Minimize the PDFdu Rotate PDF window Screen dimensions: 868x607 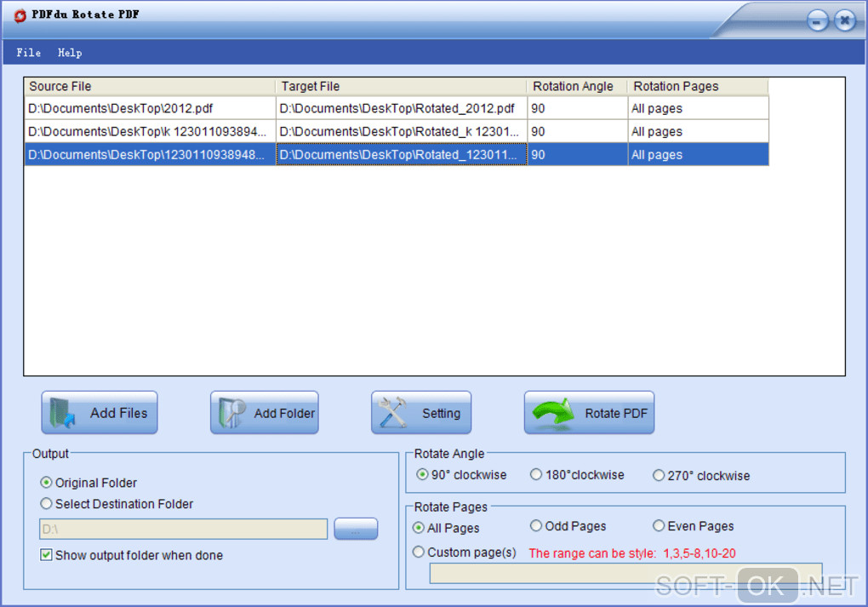click(x=818, y=21)
